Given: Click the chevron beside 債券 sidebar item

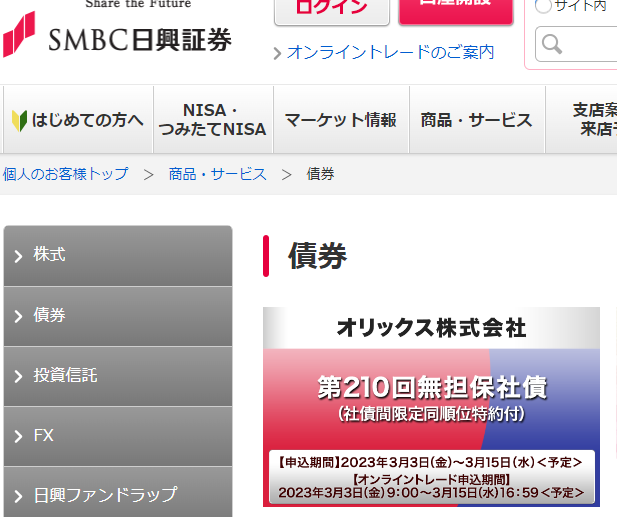Looking at the screenshot, I should (x=18, y=316).
